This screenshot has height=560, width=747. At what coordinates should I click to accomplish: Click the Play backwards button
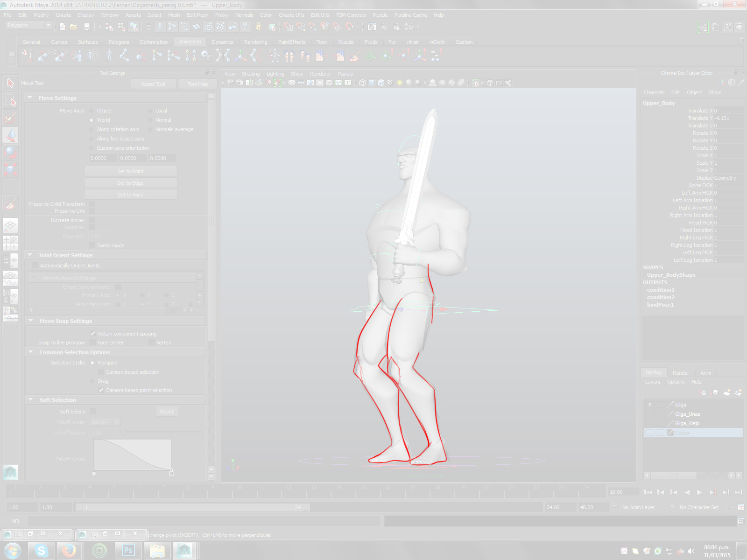[687, 492]
